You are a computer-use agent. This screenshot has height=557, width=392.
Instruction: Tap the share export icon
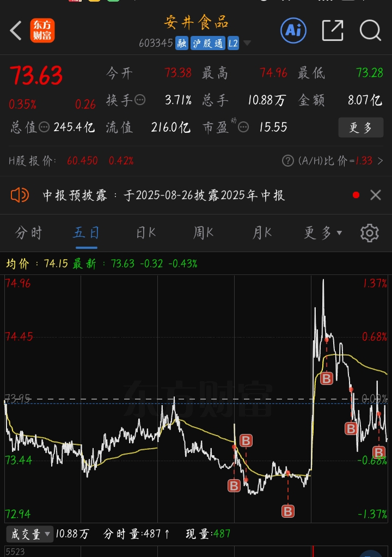[x=333, y=30]
